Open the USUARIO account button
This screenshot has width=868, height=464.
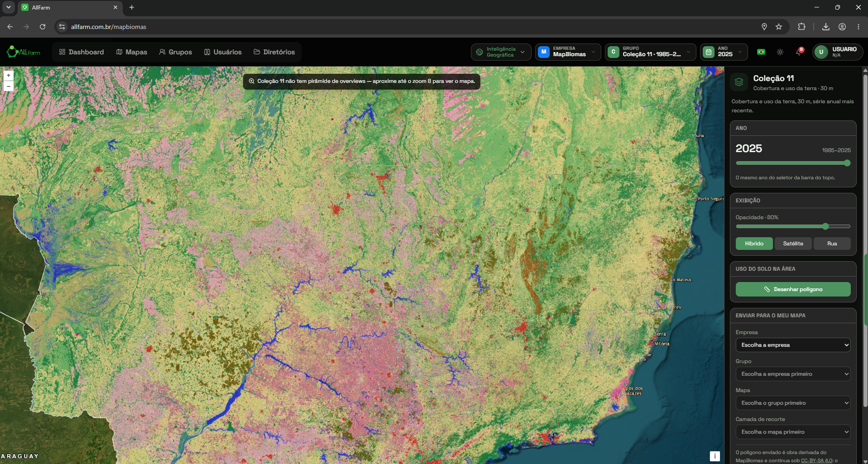click(x=837, y=52)
